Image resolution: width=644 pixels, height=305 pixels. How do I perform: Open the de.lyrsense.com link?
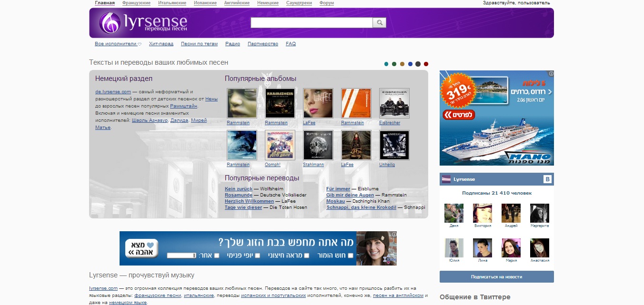pos(113,91)
